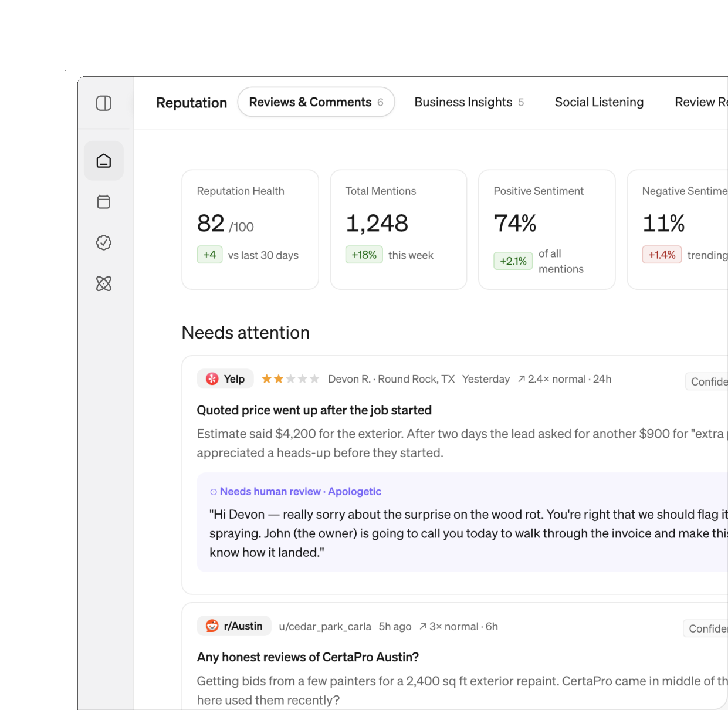Click the Reputation heading
728x710 pixels.
(191, 103)
